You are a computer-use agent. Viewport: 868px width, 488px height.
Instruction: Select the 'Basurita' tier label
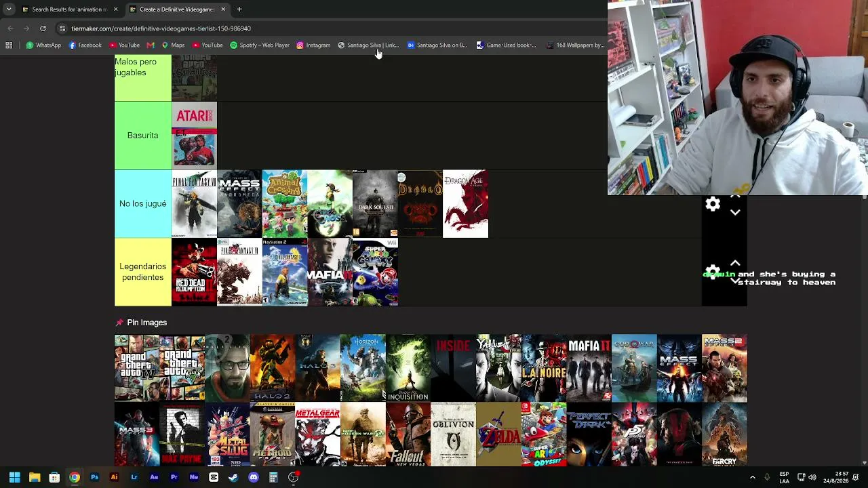[142, 136]
